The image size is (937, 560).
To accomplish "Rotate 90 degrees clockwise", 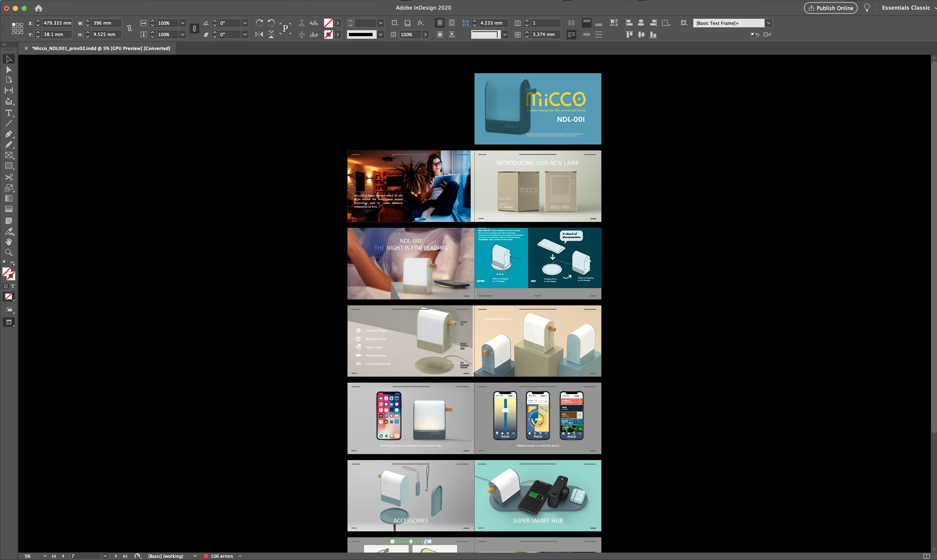I will point(259,23).
